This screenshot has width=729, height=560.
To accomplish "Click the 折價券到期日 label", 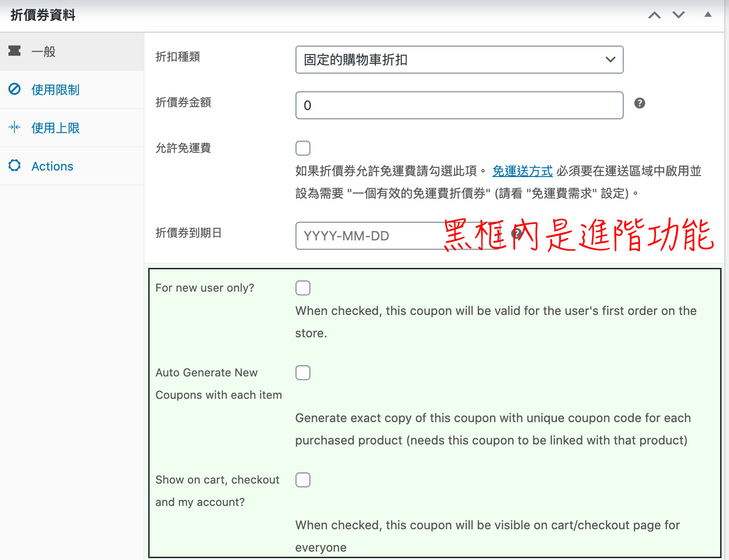I will (188, 233).
